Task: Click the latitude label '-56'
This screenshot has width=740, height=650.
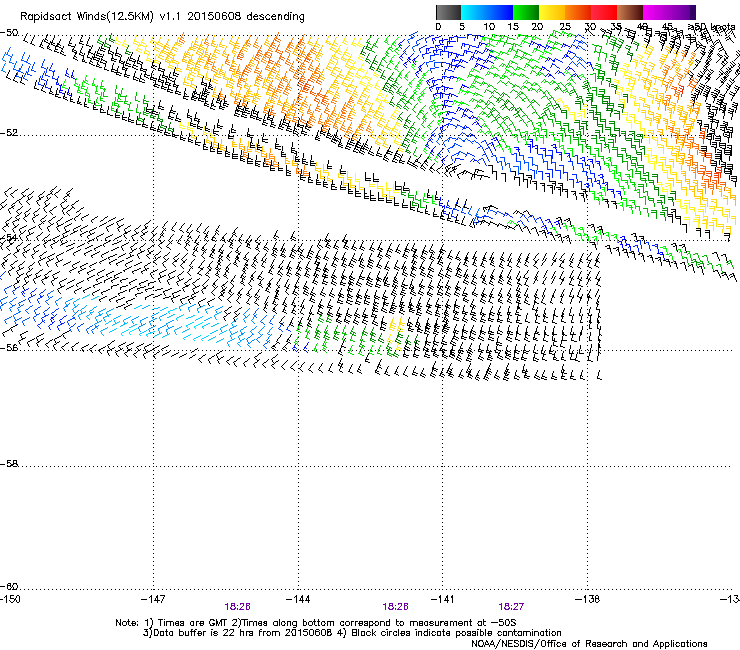Action: click(9, 347)
